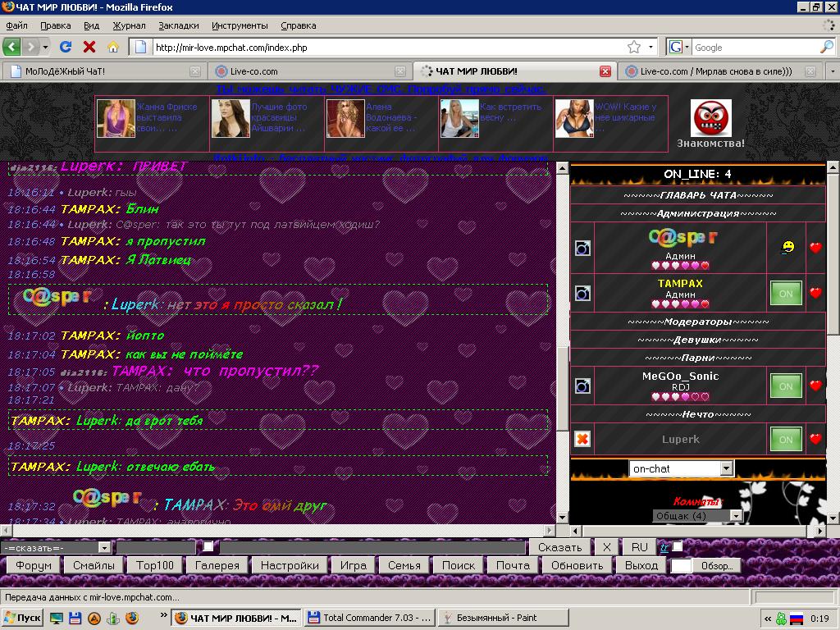Viewport: 840px width, 630px height.
Task: Click the Firefox reload page icon
Action: click(66, 47)
